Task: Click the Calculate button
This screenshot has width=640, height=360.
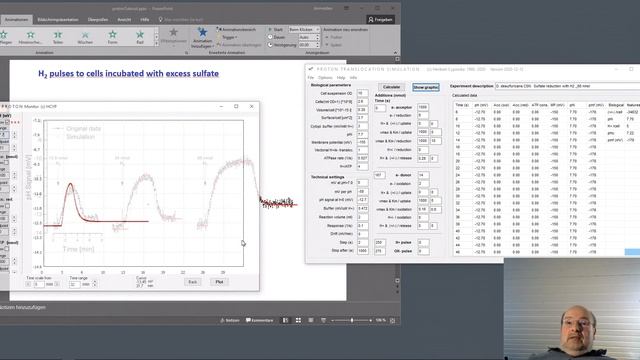Action: coord(391,87)
